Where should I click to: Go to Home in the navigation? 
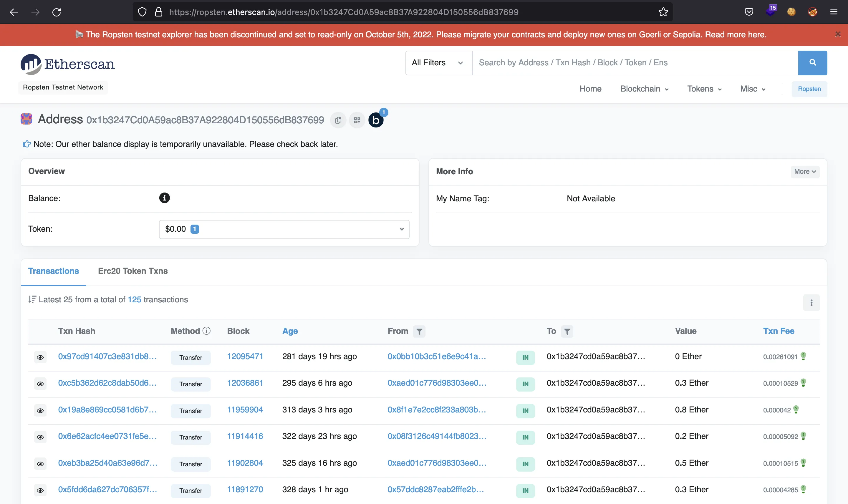(590, 89)
